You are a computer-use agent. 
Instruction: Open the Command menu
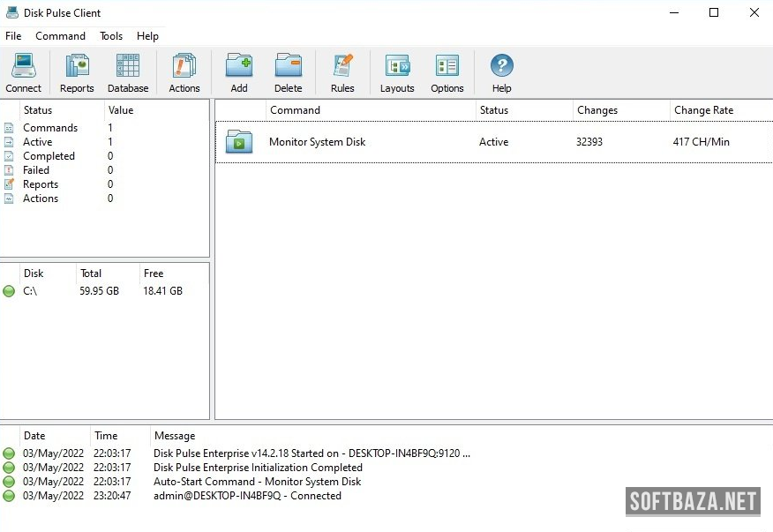[60, 36]
